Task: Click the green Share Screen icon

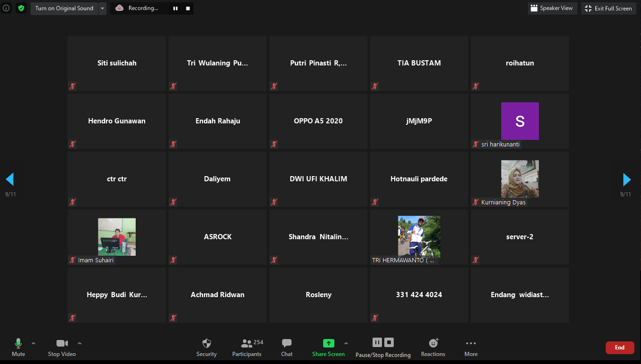Action: (x=328, y=344)
